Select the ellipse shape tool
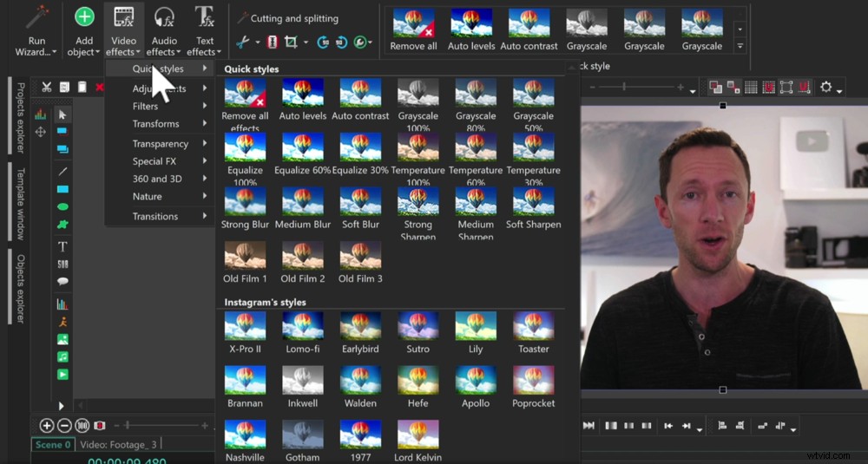The image size is (868, 464). click(x=62, y=206)
